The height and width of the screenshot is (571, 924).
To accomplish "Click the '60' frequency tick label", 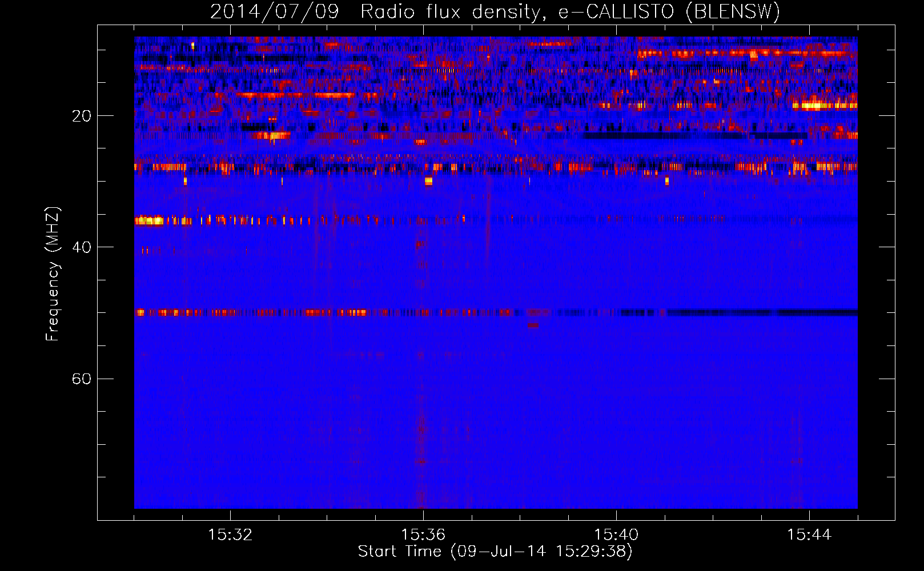I will (x=81, y=379).
